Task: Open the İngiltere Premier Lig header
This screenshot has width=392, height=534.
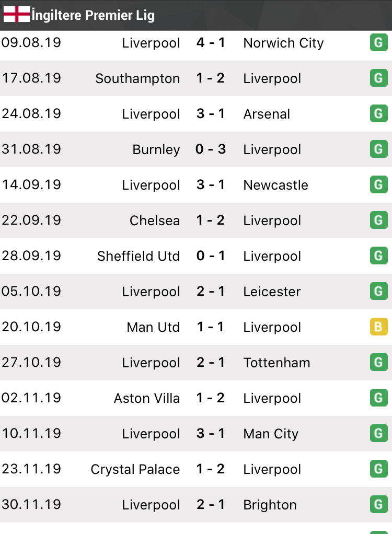Action: (93, 15)
